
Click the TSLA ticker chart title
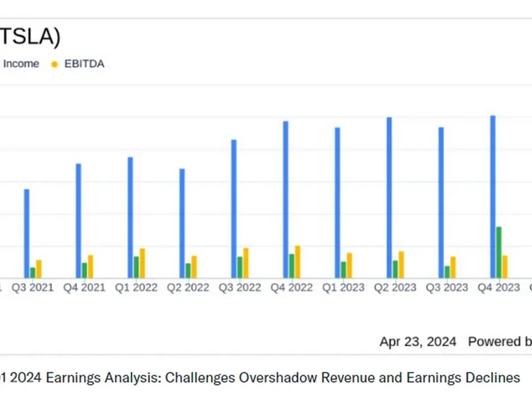(29, 37)
